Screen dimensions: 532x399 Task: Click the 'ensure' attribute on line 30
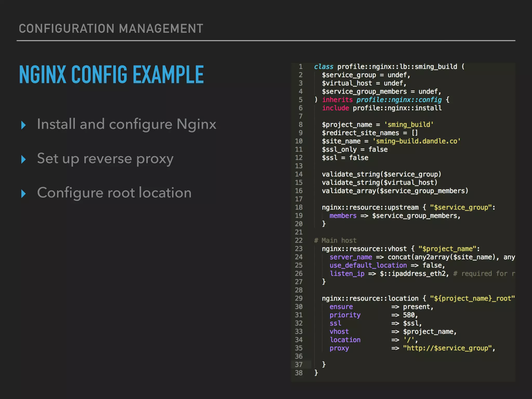(341, 307)
